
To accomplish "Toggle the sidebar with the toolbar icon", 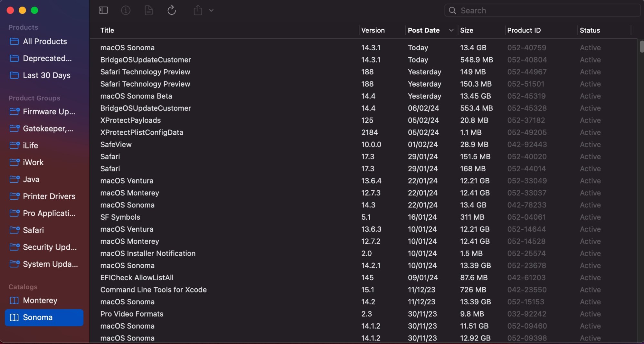I will point(103,10).
